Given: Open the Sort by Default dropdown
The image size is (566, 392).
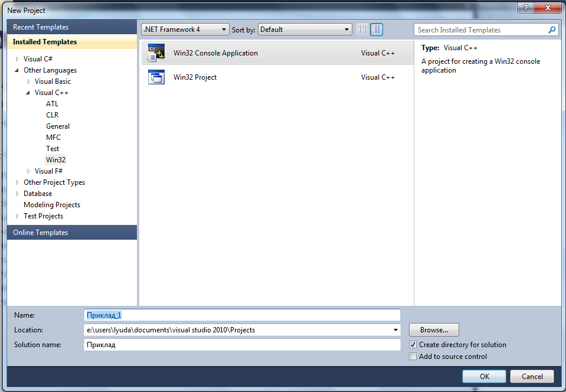Looking at the screenshot, I should pos(305,30).
